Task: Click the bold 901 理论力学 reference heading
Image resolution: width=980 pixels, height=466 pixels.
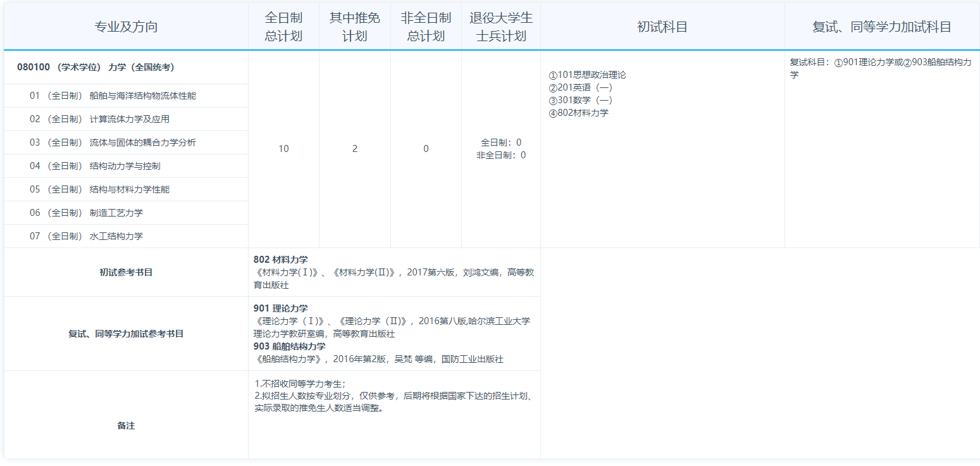Action: [281, 308]
